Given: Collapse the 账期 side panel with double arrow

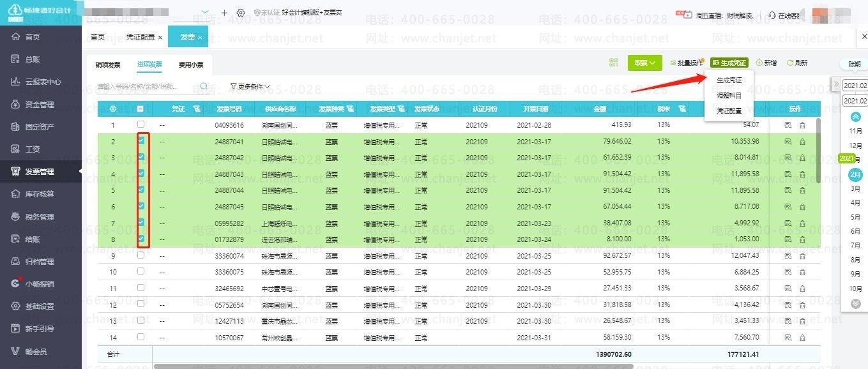Looking at the screenshot, I should point(835,84).
